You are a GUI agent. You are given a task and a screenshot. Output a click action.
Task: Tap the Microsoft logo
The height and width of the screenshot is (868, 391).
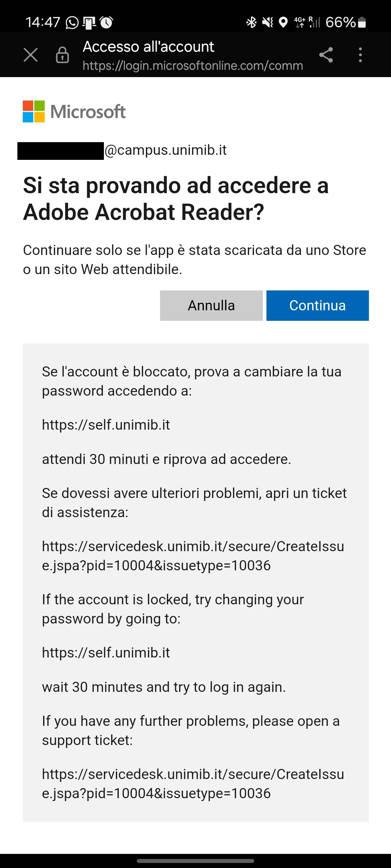(x=74, y=111)
